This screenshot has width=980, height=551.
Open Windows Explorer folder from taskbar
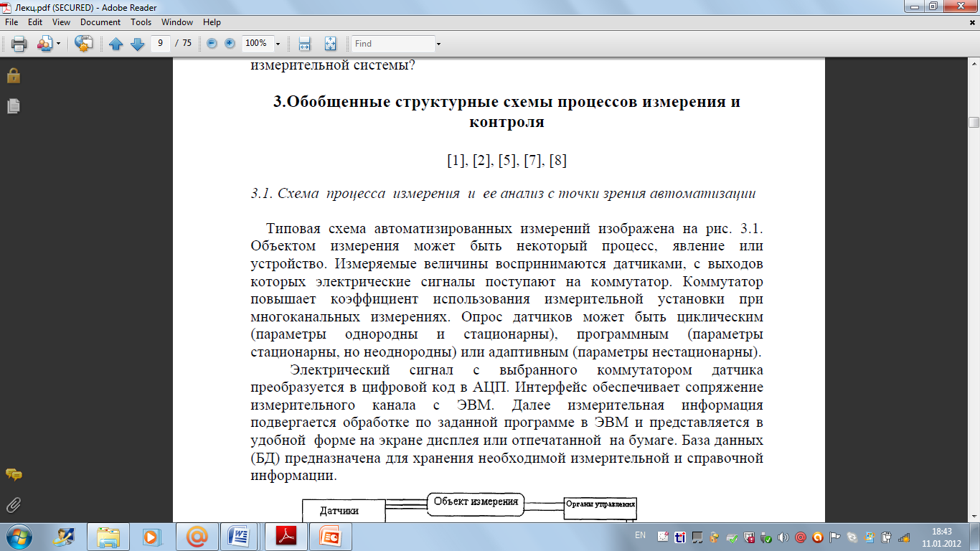pos(108,537)
